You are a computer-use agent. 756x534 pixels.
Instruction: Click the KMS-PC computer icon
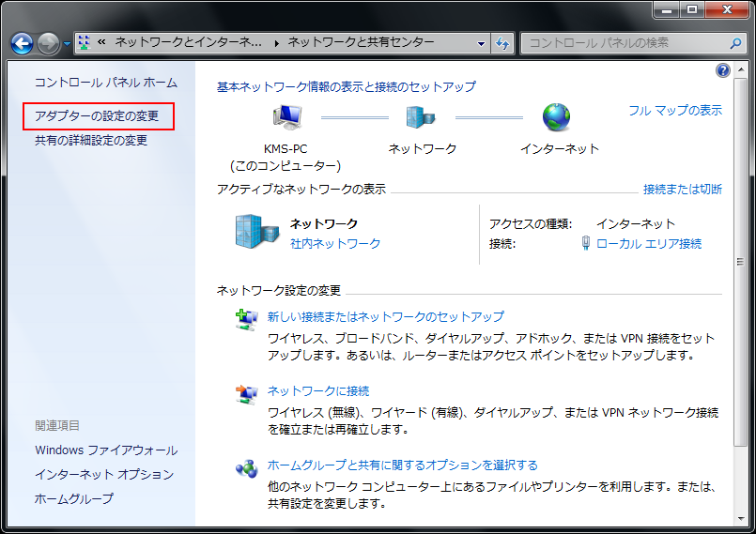[286, 117]
